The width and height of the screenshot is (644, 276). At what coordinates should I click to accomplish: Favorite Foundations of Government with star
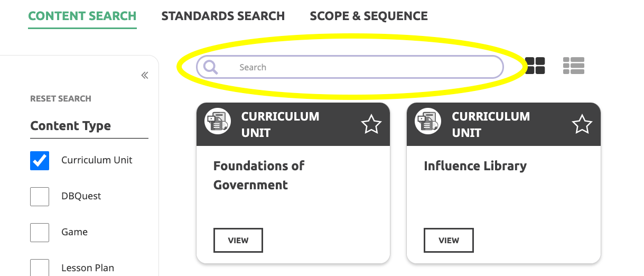371,125
